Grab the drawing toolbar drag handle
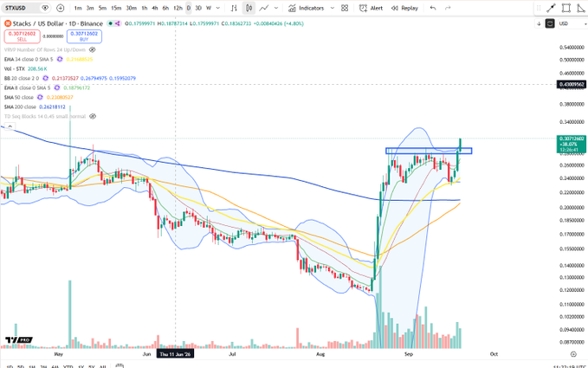 pos(539,8)
